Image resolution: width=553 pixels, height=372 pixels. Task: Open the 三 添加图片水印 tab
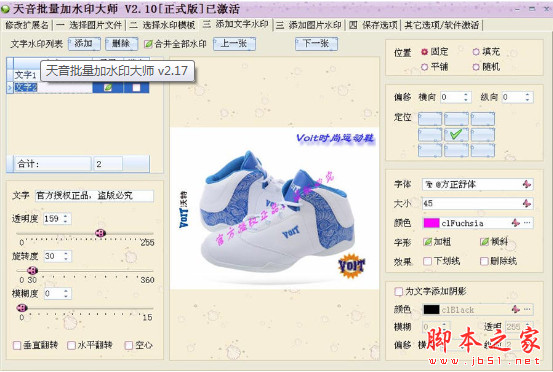pyautogui.click(x=309, y=25)
